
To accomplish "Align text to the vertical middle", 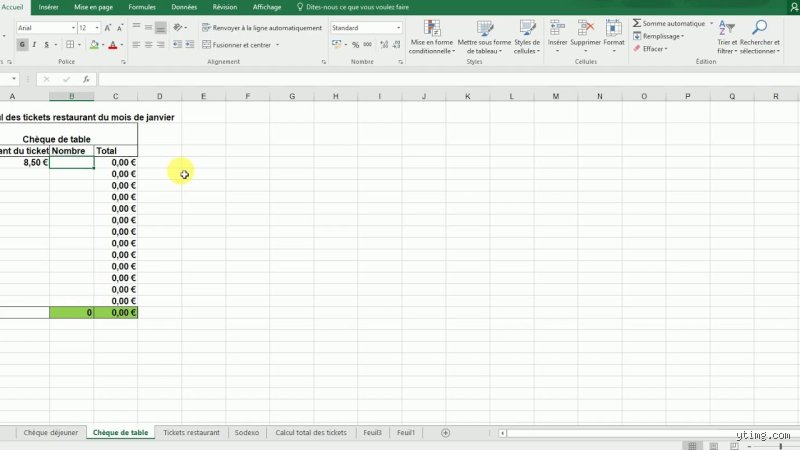I will [148, 28].
